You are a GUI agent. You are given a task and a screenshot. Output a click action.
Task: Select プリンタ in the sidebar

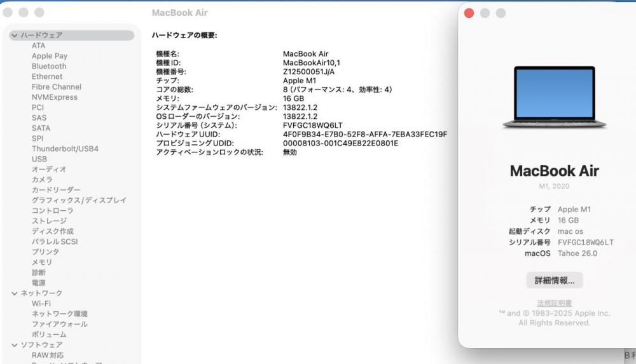pyautogui.click(x=45, y=252)
